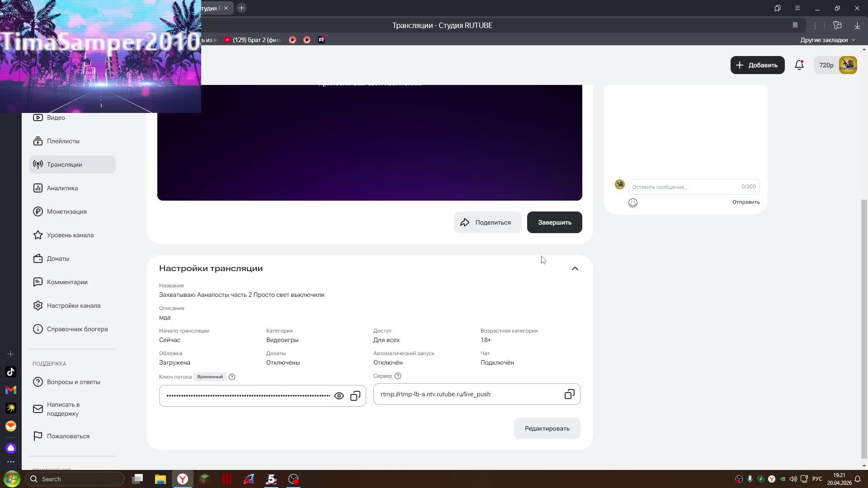Copy the RTMP server URL

coord(569,394)
